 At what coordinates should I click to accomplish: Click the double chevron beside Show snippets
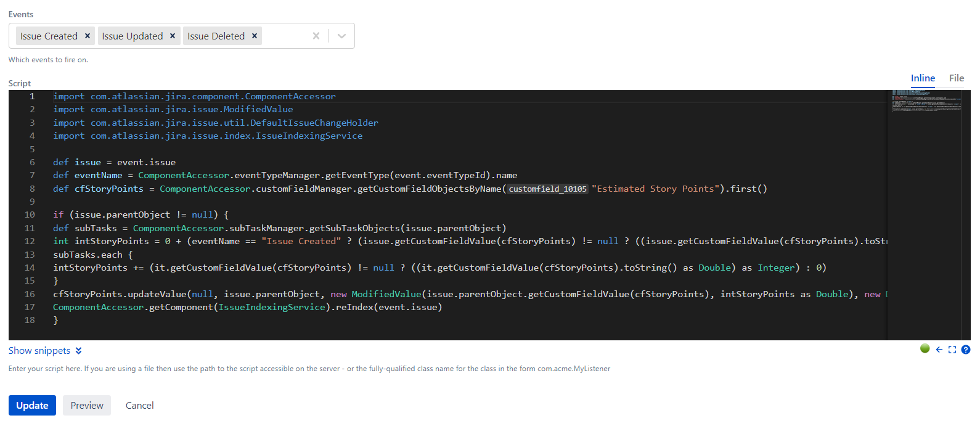pos(78,351)
